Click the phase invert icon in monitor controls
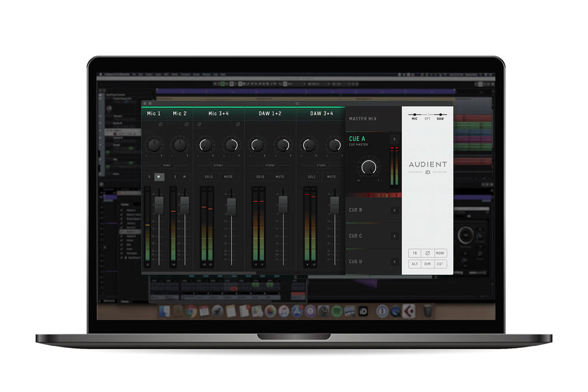Image resolution: width=588 pixels, height=392 pixels. 428,253
